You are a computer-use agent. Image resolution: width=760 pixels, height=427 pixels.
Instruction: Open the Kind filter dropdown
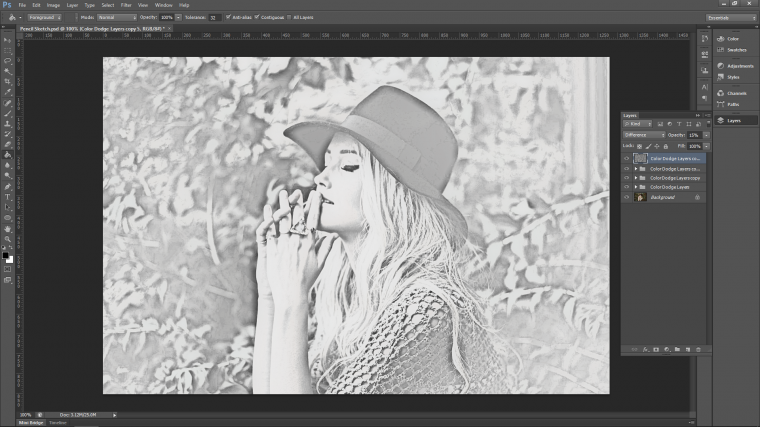638,124
